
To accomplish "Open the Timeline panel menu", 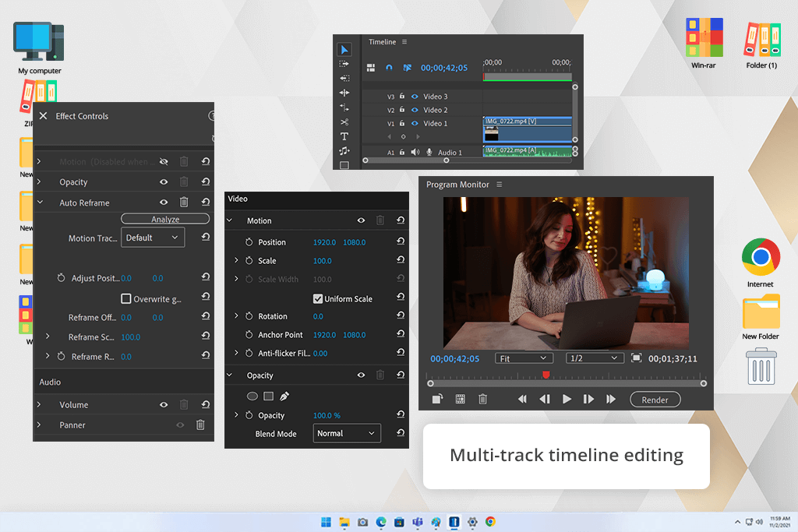I will point(404,42).
